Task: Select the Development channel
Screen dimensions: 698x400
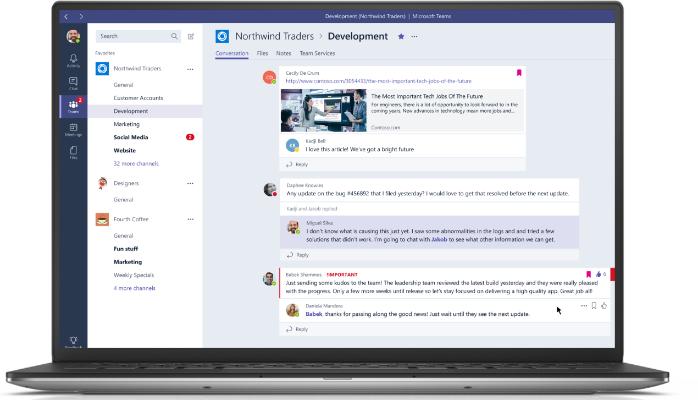Action: click(131, 111)
